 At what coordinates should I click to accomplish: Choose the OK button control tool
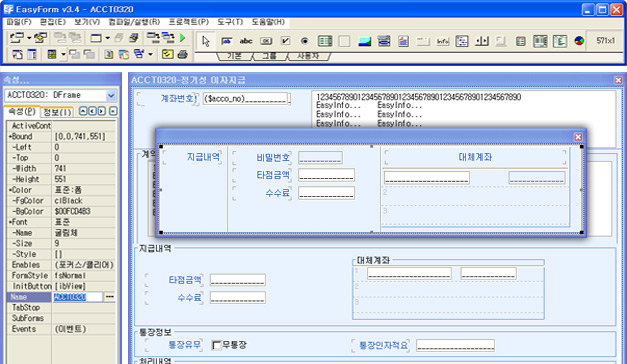[266, 41]
